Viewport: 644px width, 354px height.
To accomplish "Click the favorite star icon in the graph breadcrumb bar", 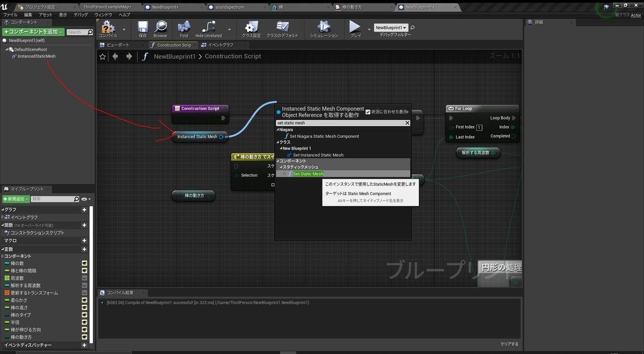I will tap(103, 56).
